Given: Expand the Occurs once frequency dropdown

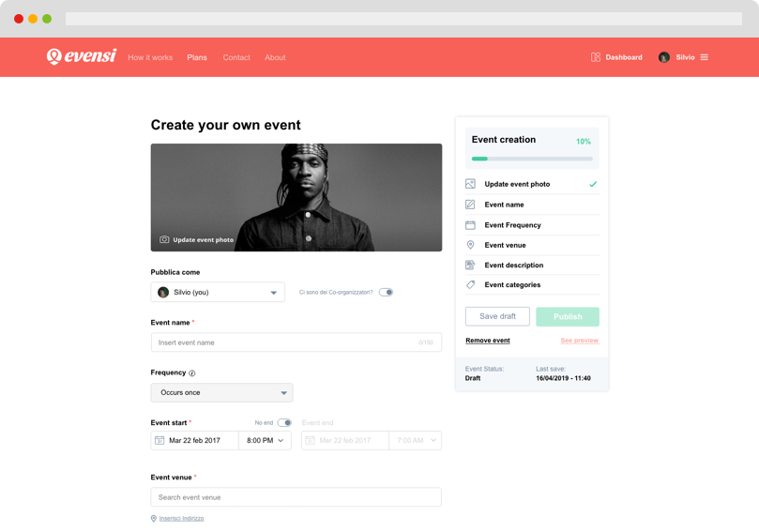Looking at the screenshot, I should (x=221, y=393).
